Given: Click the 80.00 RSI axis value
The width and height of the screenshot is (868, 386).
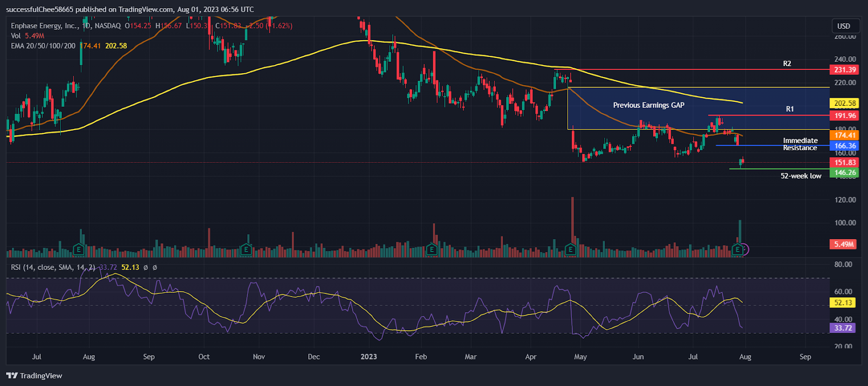Looking at the screenshot, I should (x=843, y=265).
